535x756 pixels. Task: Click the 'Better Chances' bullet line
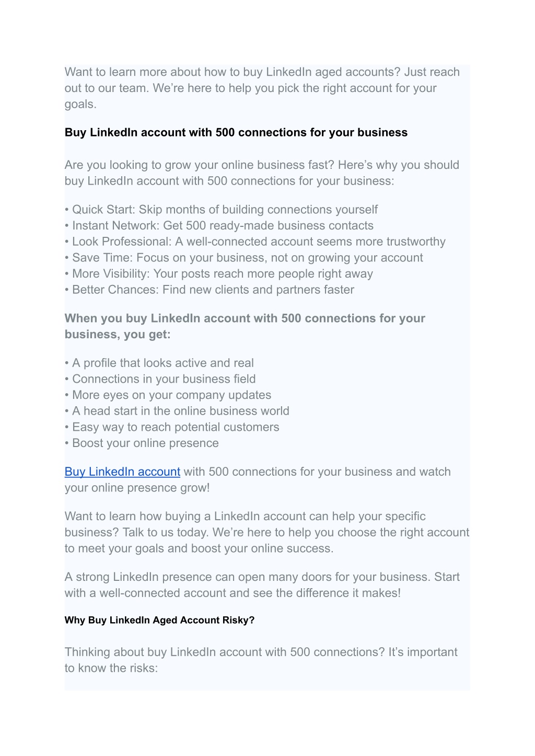click(x=210, y=290)
